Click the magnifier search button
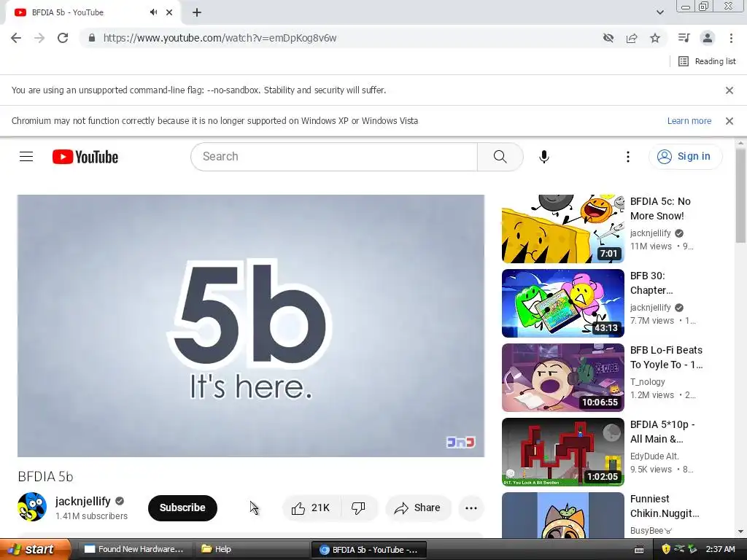 [500, 157]
